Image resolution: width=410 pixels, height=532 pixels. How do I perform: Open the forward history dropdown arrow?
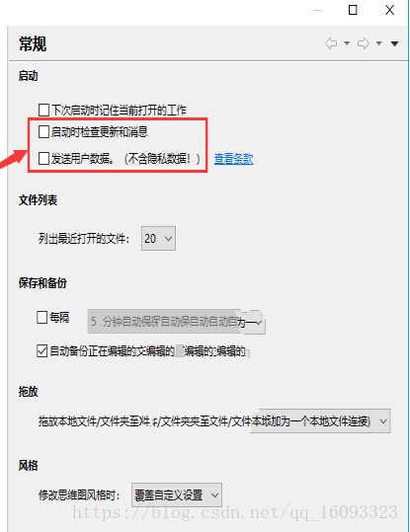coord(378,43)
